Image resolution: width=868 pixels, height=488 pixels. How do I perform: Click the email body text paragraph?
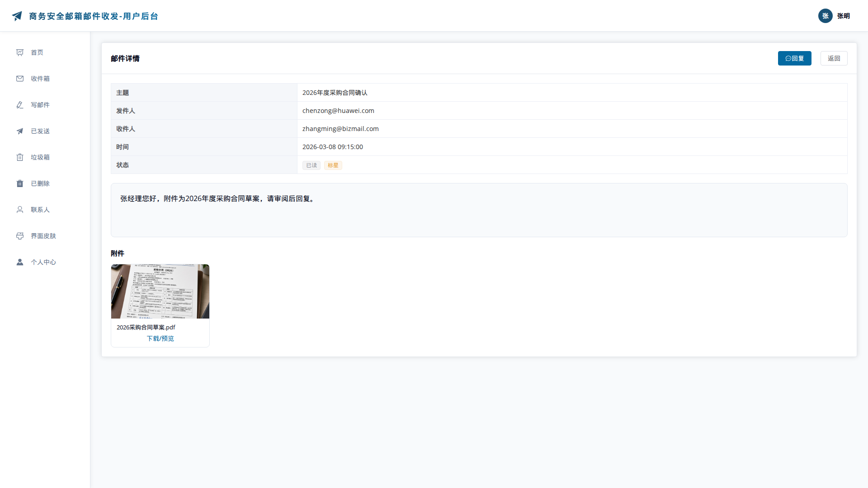pos(218,198)
